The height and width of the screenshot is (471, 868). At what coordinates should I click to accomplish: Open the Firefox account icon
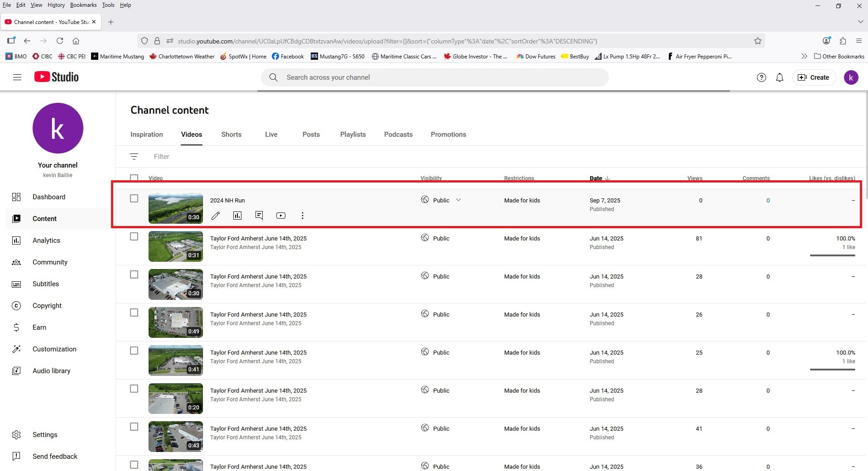826,41
